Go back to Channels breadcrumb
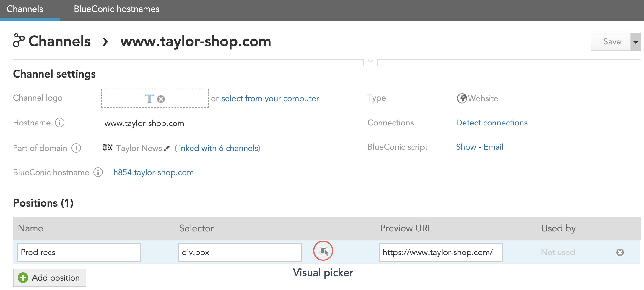Viewport: 644px width, 290px height. [59, 41]
